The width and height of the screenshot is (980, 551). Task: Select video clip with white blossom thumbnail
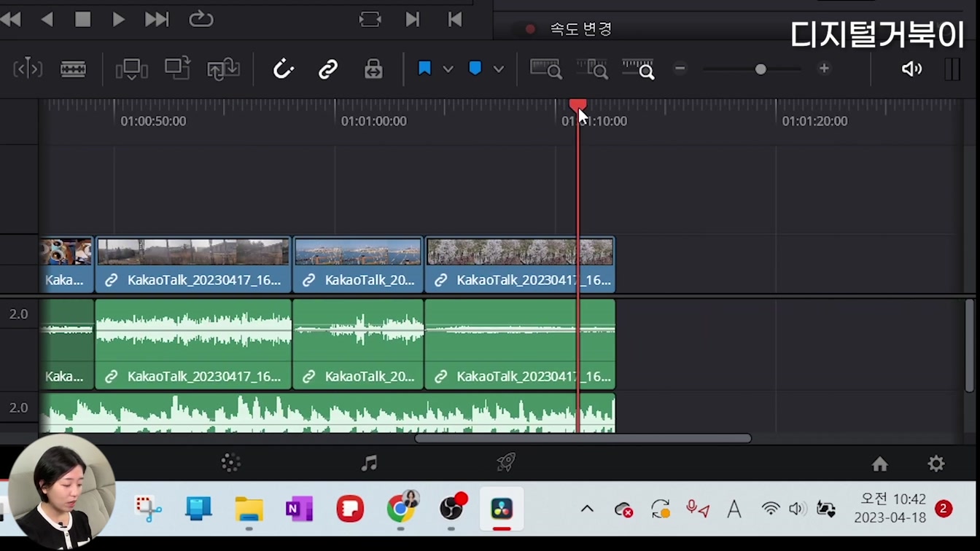(520, 265)
